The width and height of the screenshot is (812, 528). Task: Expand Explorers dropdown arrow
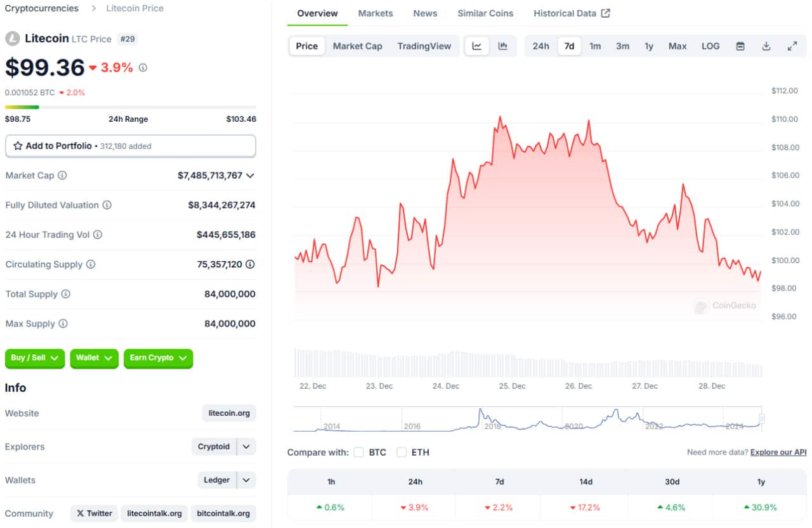point(247,447)
